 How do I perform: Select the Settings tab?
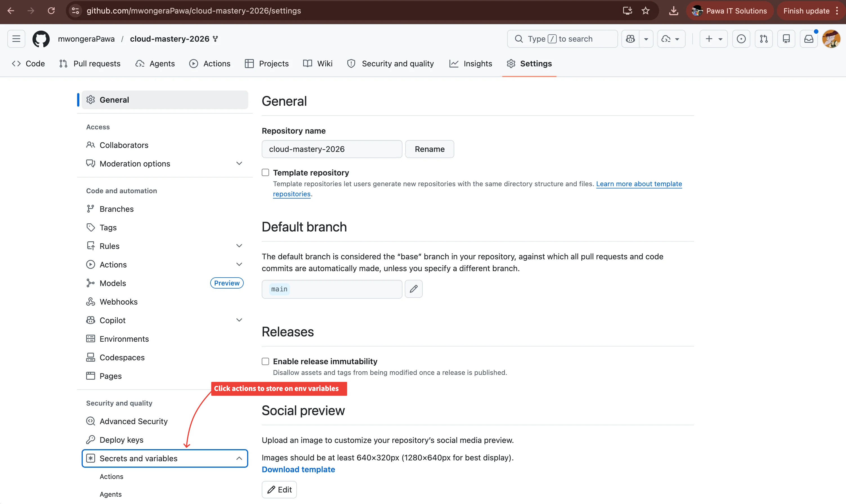pos(529,64)
